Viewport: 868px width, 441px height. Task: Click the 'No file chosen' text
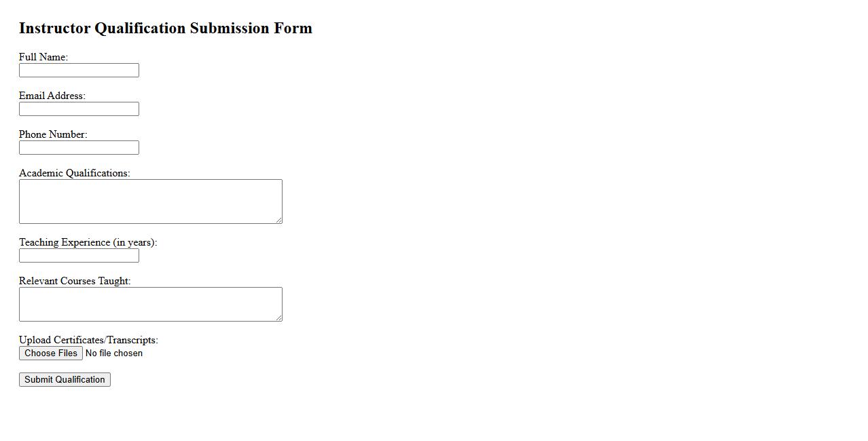(114, 353)
